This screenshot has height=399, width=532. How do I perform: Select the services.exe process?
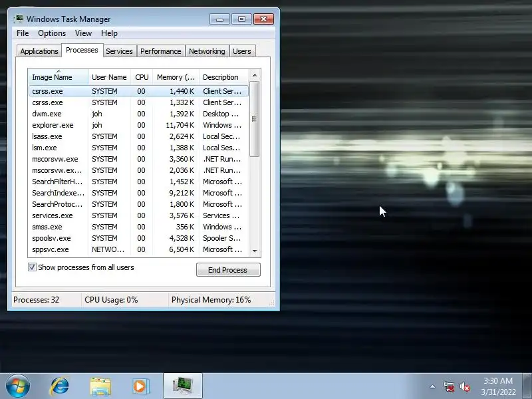point(138,215)
